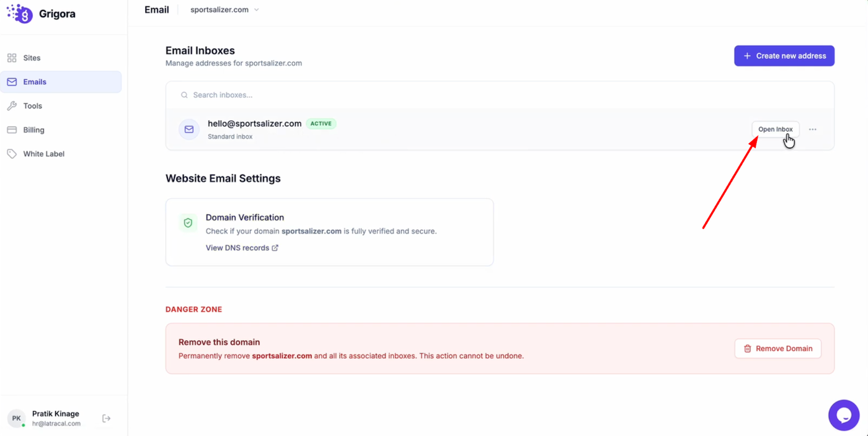This screenshot has height=436, width=868.
Task: Open White Label in sidebar
Action: coord(43,154)
